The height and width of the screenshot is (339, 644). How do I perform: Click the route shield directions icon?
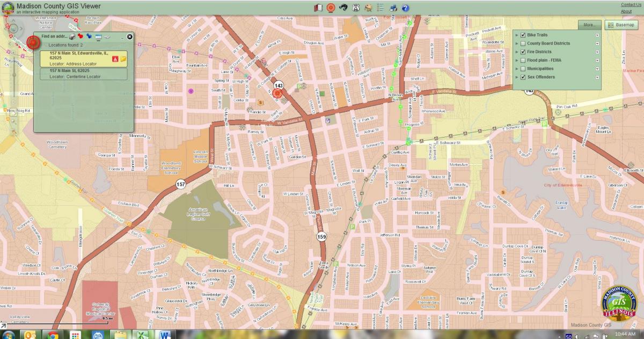pyautogui.click(x=356, y=8)
